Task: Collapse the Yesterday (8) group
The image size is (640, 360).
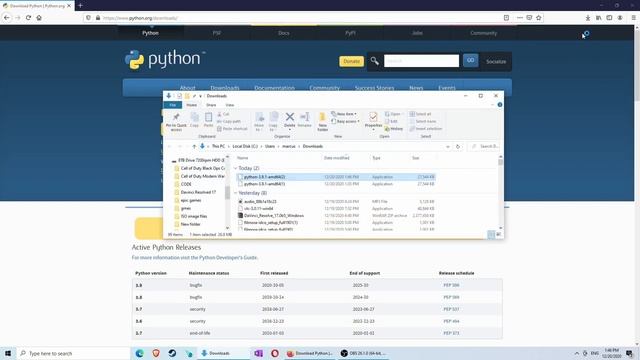Action: pyautogui.click(x=236, y=193)
